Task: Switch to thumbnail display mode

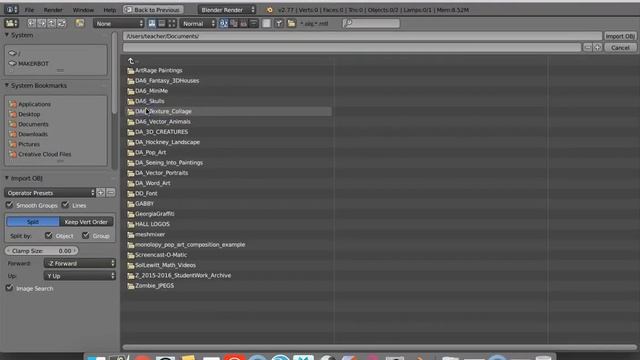Action: click(172, 23)
